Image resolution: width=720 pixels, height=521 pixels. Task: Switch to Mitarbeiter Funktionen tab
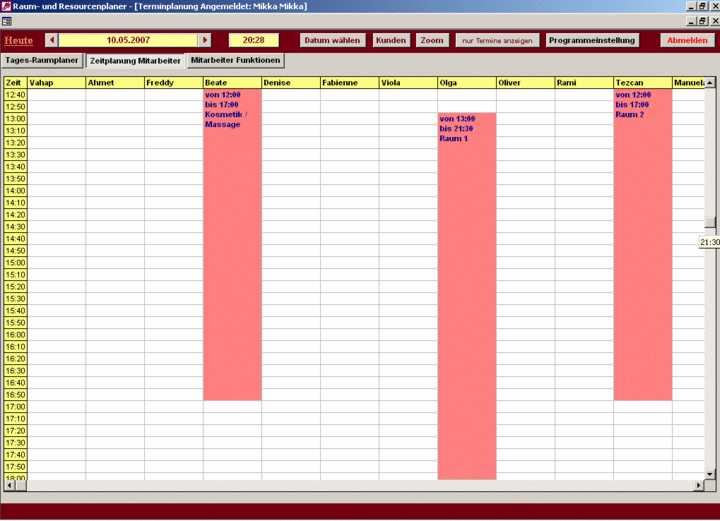point(235,60)
